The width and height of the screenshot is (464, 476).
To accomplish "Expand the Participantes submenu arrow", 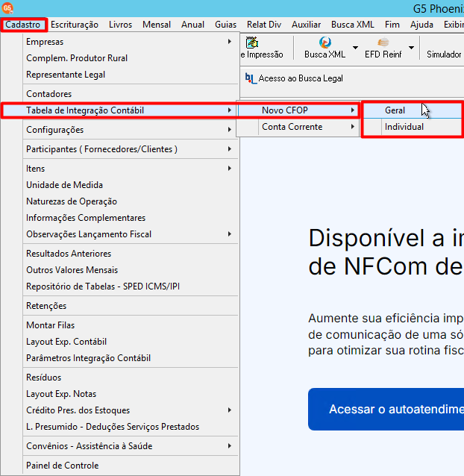I will [230, 149].
